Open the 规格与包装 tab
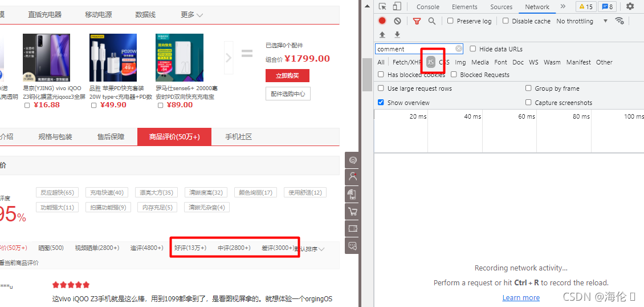The image size is (644, 307). (55, 137)
